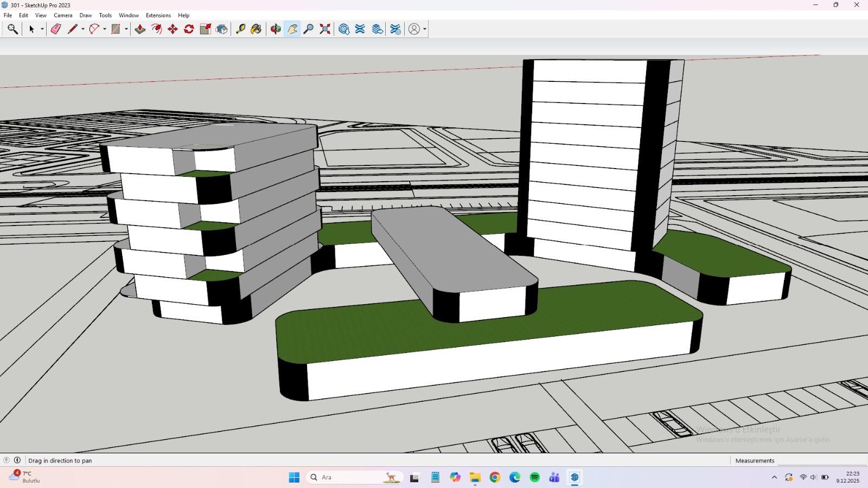Open the Camera menu
This screenshot has height=488, width=868.
(63, 15)
